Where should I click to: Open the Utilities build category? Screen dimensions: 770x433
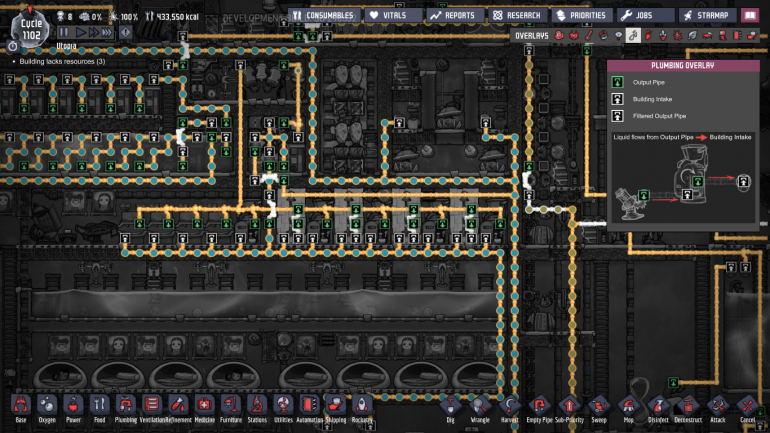tap(283, 408)
